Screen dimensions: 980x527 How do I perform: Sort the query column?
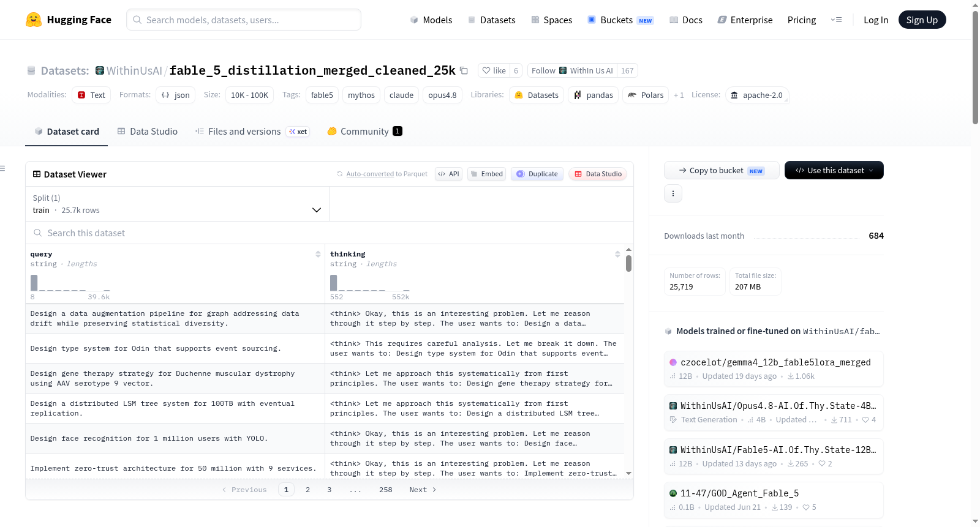tap(318, 254)
